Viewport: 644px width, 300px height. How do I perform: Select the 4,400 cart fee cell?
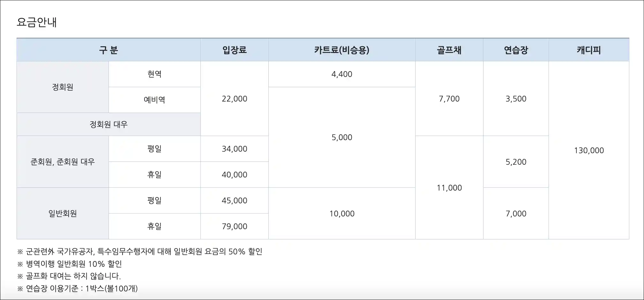(x=342, y=74)
